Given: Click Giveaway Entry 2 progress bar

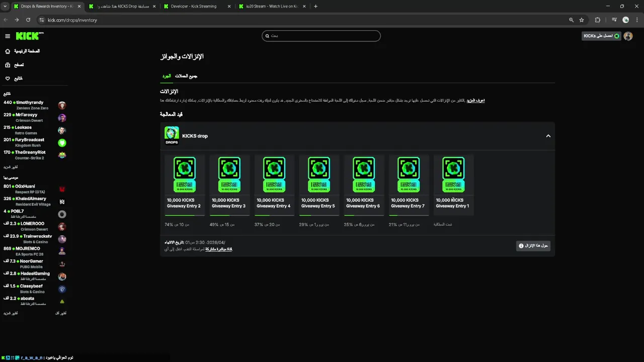Looking at the screenshot, I should point(185,215).
